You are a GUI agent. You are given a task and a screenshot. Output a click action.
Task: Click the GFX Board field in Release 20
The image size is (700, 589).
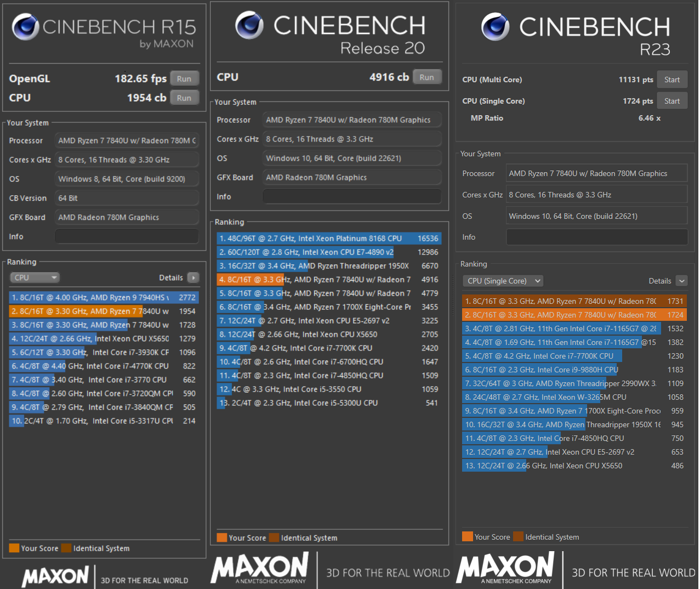[x=352, y=177]
